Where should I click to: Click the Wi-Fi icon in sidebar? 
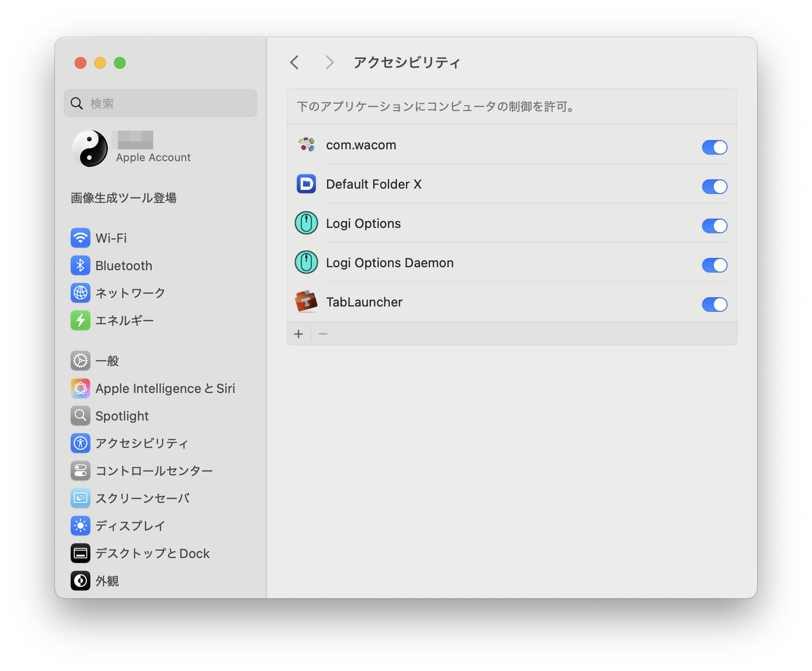(x=81, y=238)
